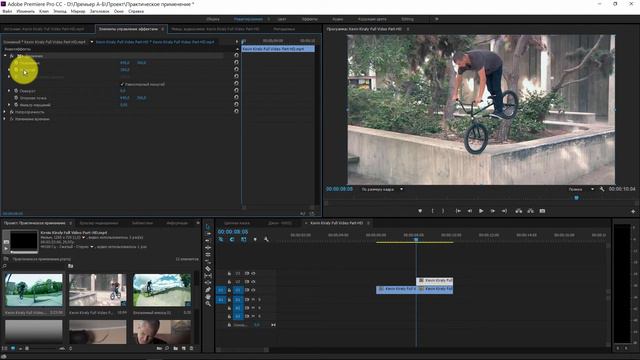Toggle Anchor Point animation stopwatch
640x360 pixels.
pos(16,98)
